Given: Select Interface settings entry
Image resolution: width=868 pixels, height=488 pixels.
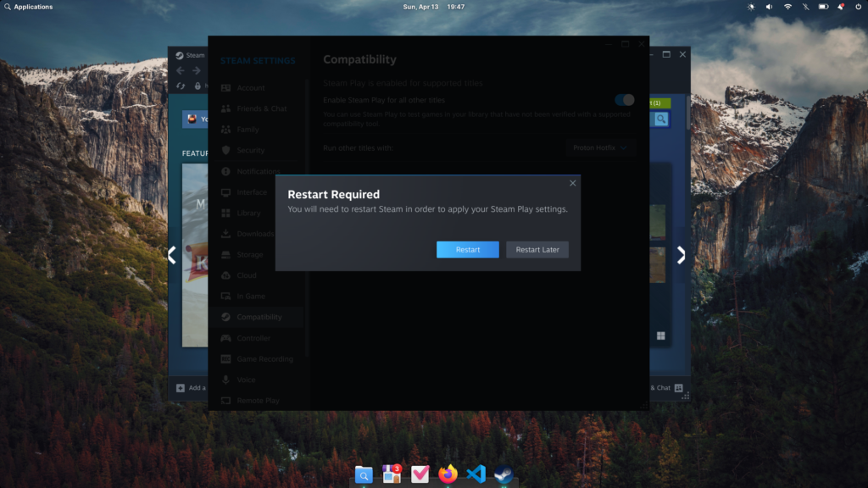Looking at the screenshot, I should pyautogui.click(x=258, y=192).
